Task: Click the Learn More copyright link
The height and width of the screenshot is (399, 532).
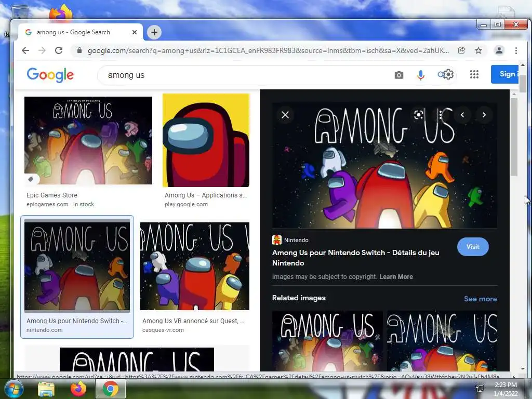Action: click(x=396, y=277)
